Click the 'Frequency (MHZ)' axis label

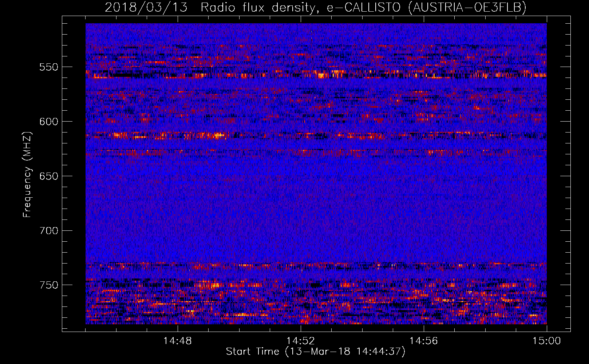point(27,175)
